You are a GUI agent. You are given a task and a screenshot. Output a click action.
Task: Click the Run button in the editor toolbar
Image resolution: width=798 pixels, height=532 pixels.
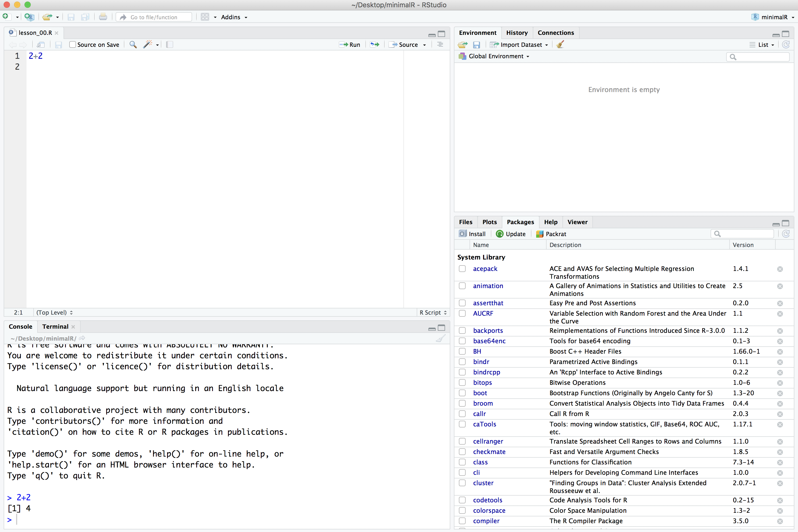point(350,44)
